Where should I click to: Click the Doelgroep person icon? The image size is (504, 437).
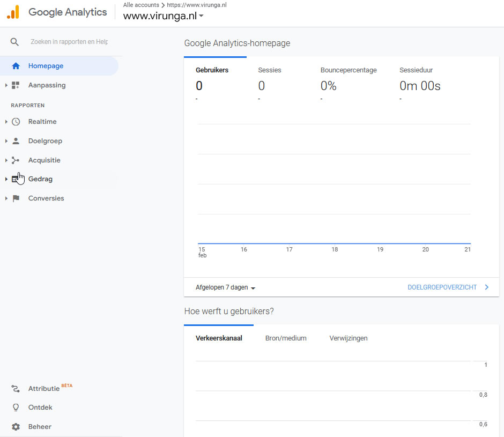pyautogui.click(x=16, y=141)
